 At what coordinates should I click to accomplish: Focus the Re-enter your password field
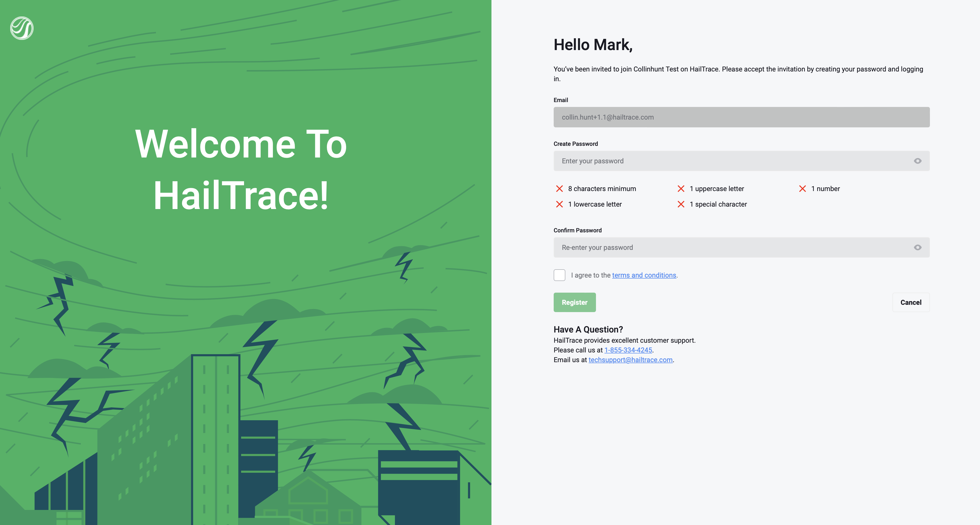(x=730, y=247)
